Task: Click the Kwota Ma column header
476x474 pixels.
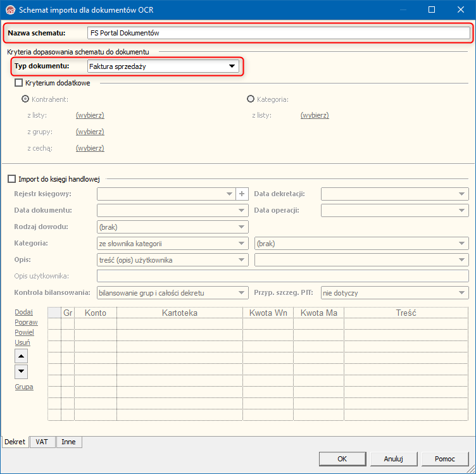Action: tap(319, 313)
